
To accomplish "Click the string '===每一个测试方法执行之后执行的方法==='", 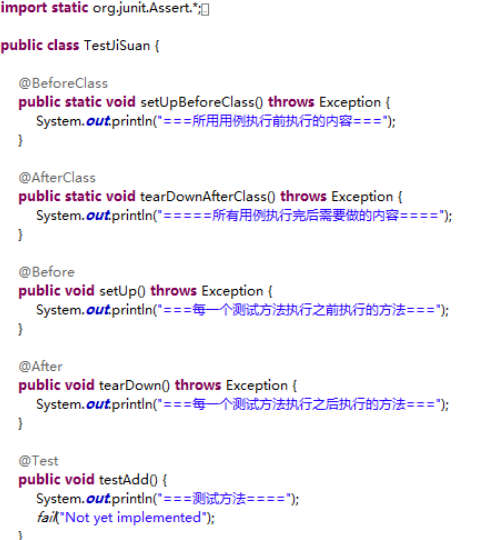I will [299, 404].
